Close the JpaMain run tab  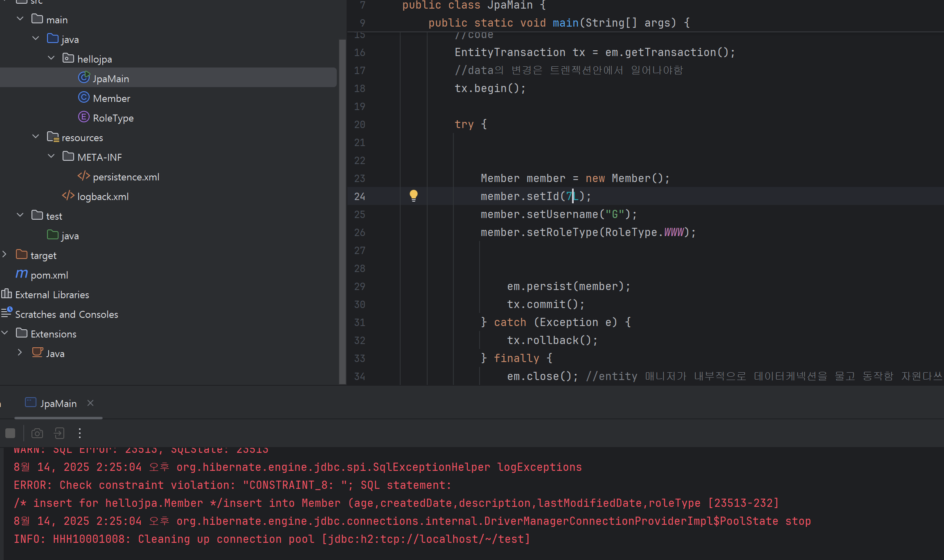pos(90,403)
